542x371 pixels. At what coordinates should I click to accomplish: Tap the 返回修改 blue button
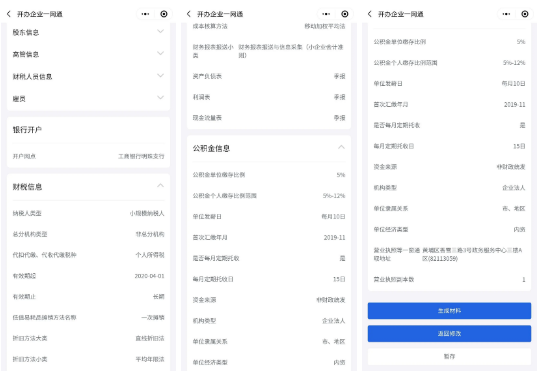[x=449, y=334]
